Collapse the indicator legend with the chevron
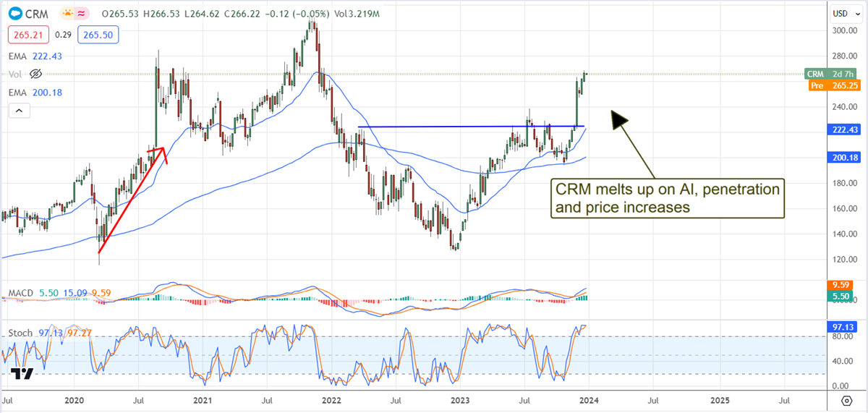Image resolution: width=868 pixels, height=413 pixels. 19,111
